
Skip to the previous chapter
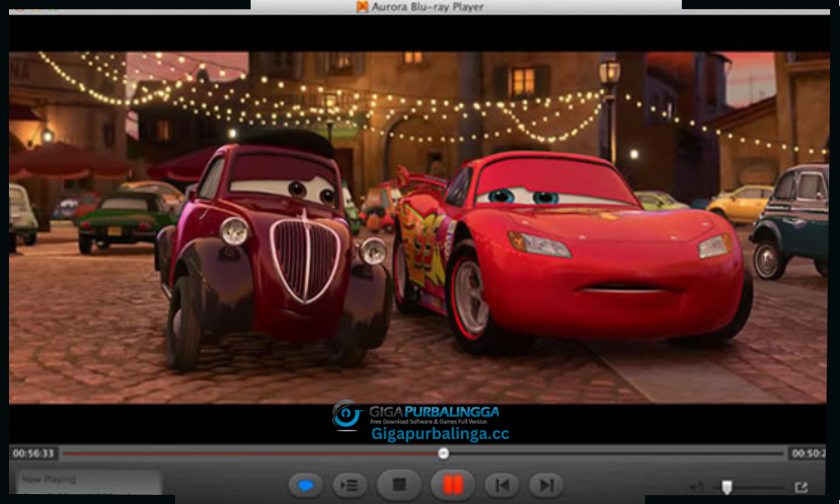click(x=502, y=485)
